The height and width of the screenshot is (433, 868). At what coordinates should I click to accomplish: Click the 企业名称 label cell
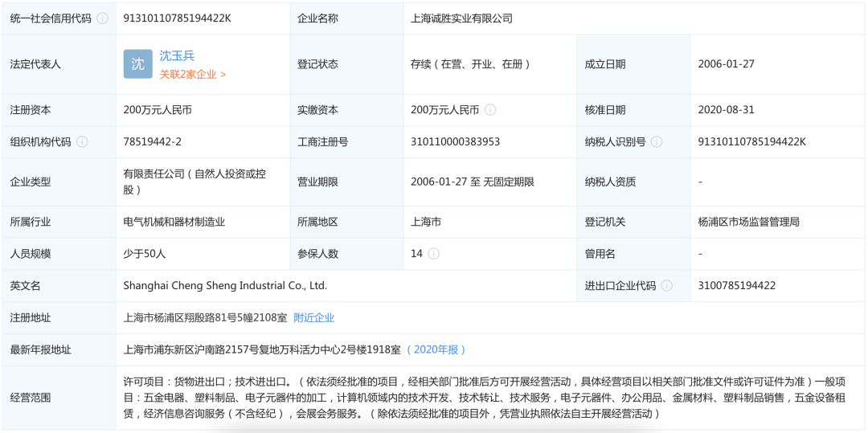[x=347, y=18]
